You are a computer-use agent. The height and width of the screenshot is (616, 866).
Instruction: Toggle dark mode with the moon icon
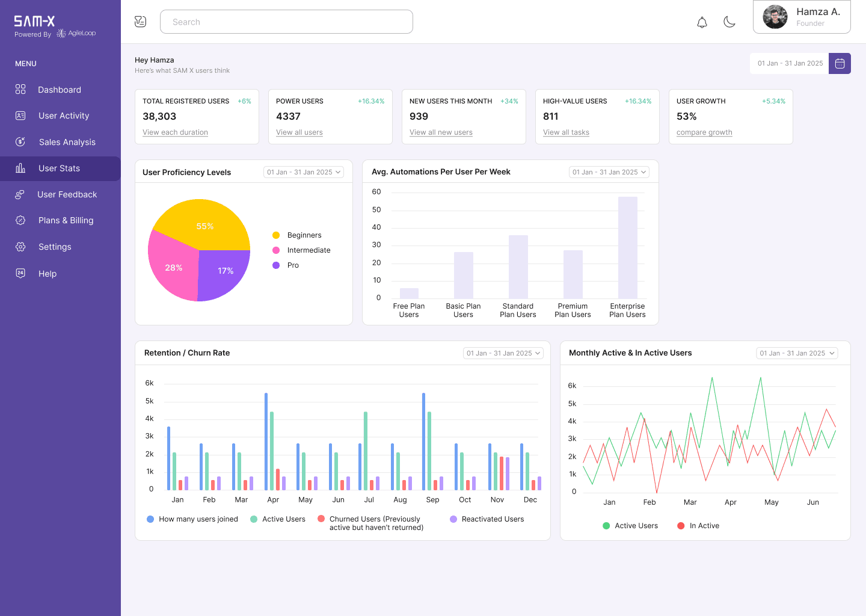tap(729, 22)
